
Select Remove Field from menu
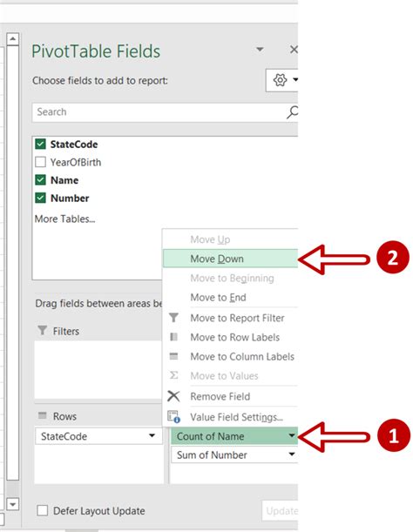(x=230, y=396)
